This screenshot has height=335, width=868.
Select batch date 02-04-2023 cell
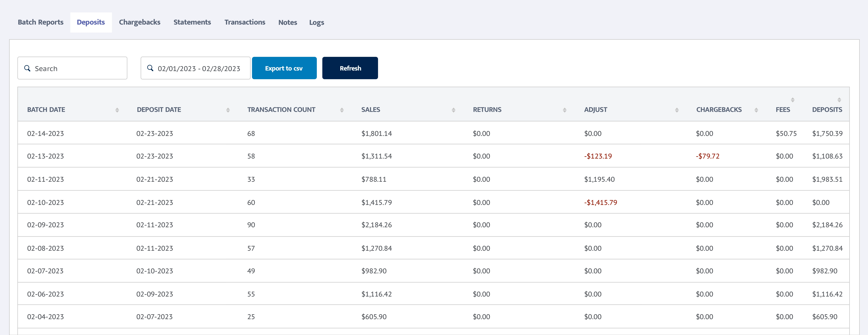click(45, 317)
